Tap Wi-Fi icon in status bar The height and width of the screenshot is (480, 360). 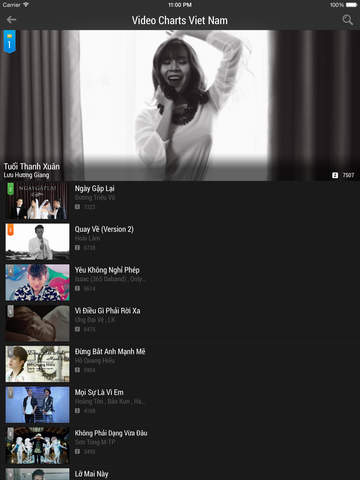tap(26, 5)
